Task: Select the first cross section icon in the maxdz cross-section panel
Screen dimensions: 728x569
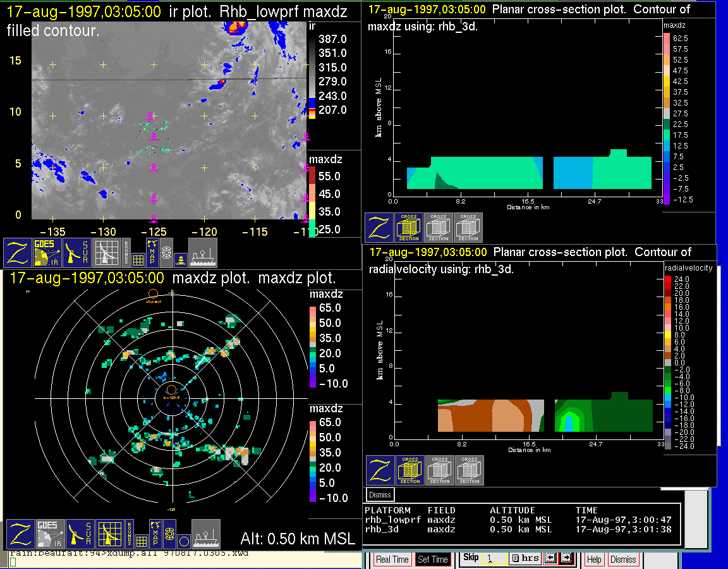Action: (409, 228)
